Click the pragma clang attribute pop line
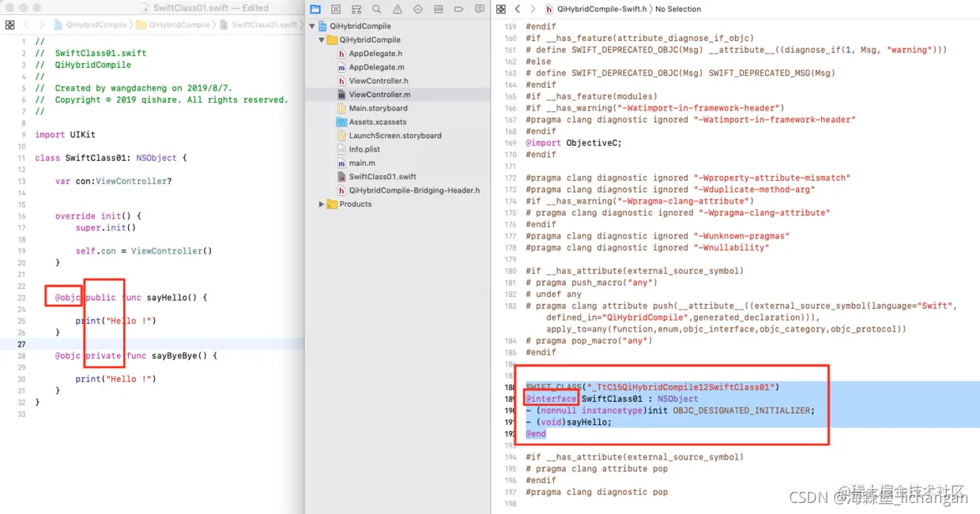This screenshot has height=514, width=980. click(597, 469)
